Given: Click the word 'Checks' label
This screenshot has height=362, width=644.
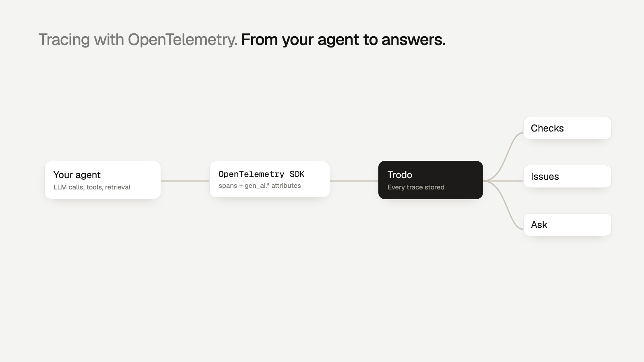Looking at the screenshot, I should 547,128.
